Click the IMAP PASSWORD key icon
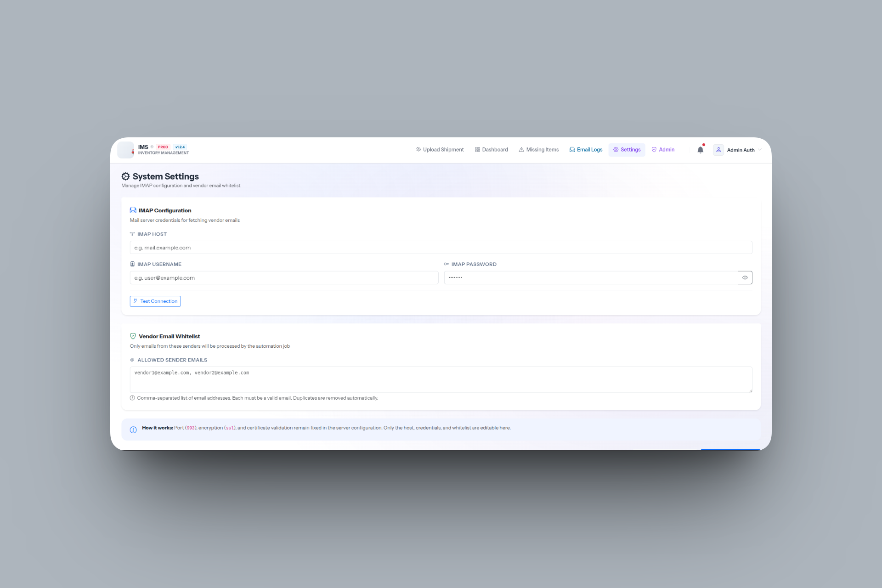The width and height of the screenshot is (882, 588). coord(446,265)
